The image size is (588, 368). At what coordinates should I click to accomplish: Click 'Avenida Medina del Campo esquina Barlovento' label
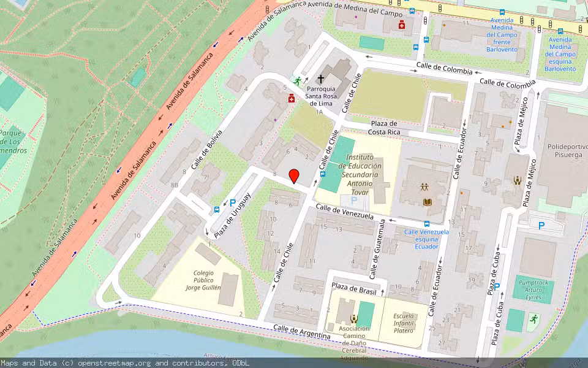point(560,54)
